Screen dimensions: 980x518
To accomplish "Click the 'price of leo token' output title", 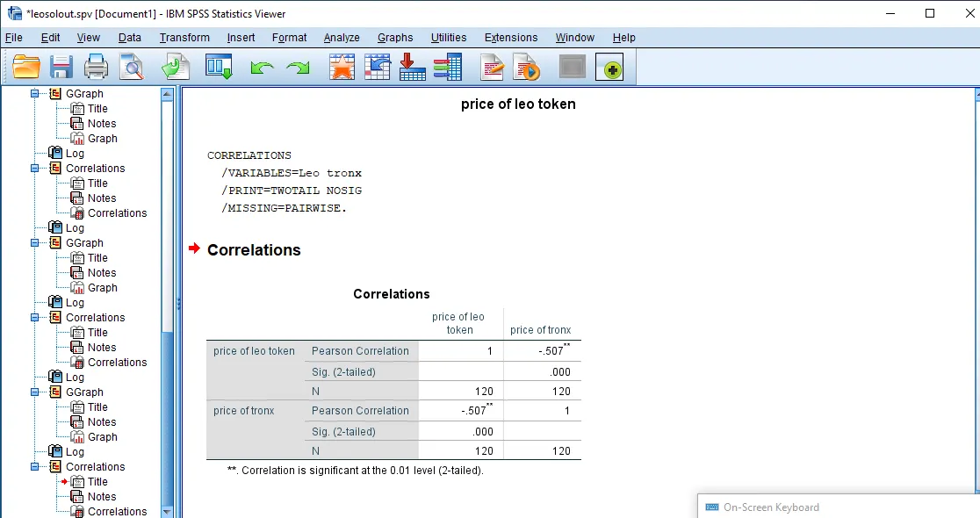I will [518, 104].
